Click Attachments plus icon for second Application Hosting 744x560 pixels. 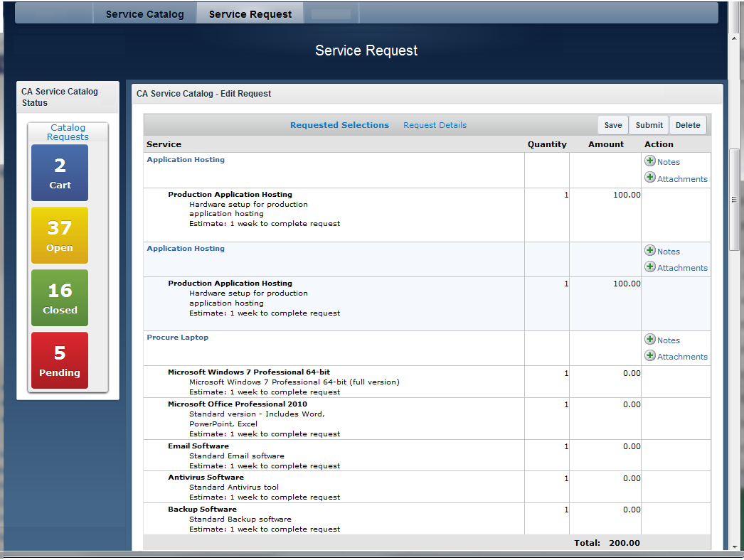(650, 266)
